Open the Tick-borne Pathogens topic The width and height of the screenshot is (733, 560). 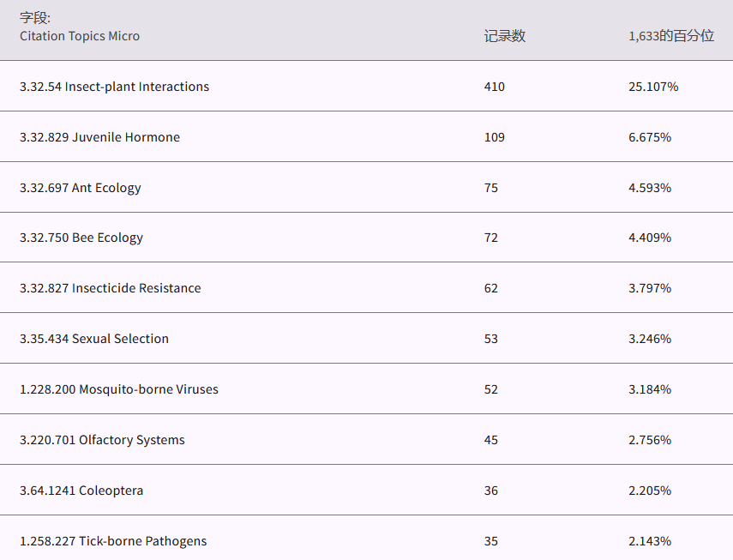coord(113,541)
